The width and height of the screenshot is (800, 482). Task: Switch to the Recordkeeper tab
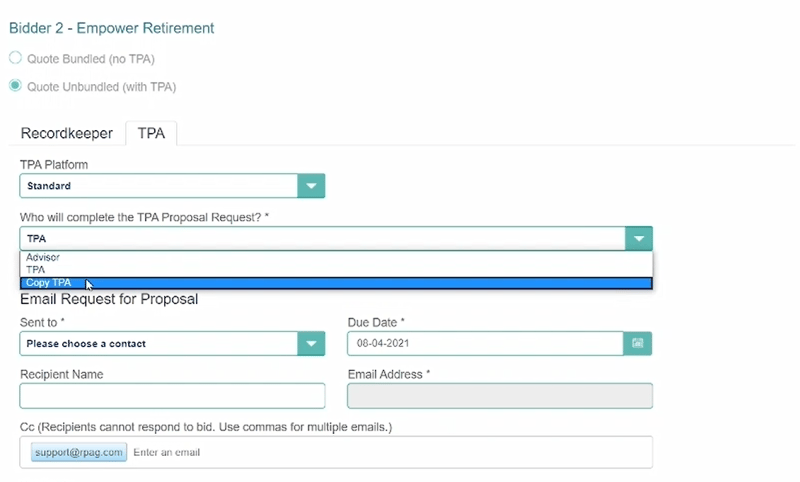click(x=67, y=133)
